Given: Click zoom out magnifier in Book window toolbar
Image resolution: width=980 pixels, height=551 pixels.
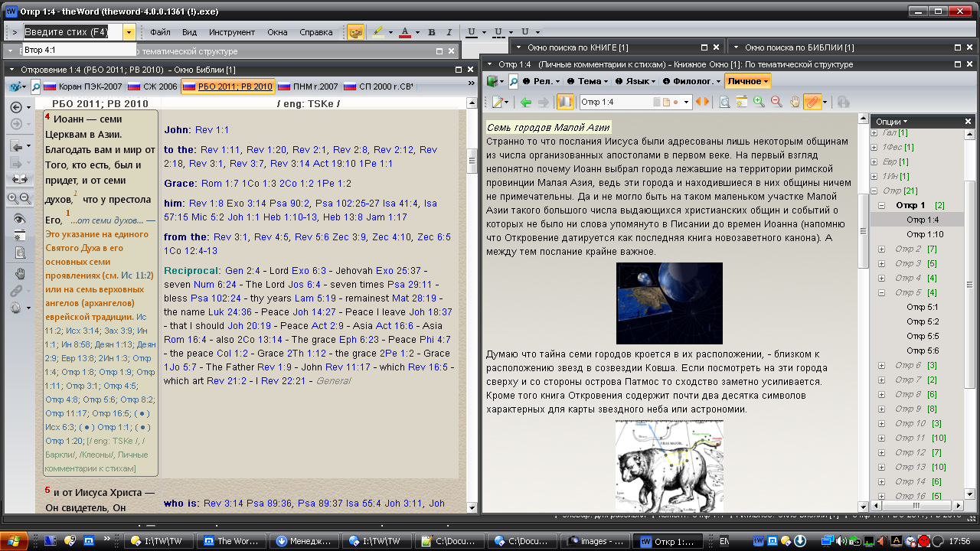Looking at the screenshot, I should [776, 102].
